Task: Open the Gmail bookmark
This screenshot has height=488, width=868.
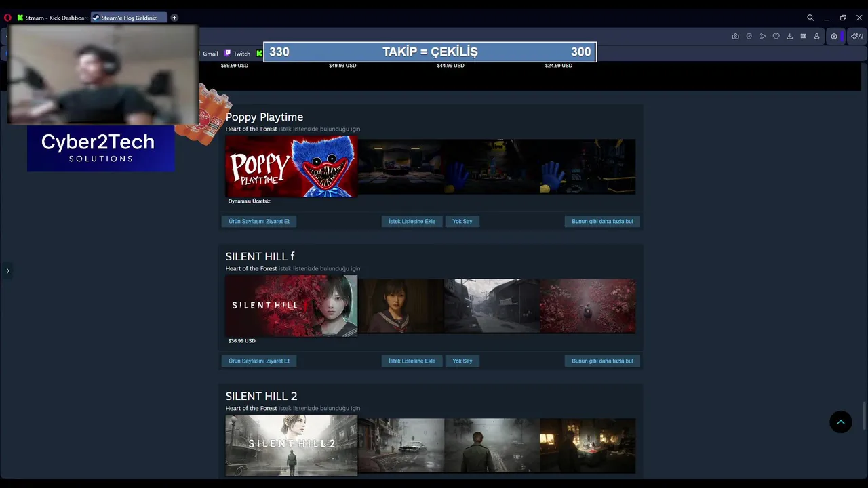Action: pos(210,54)
